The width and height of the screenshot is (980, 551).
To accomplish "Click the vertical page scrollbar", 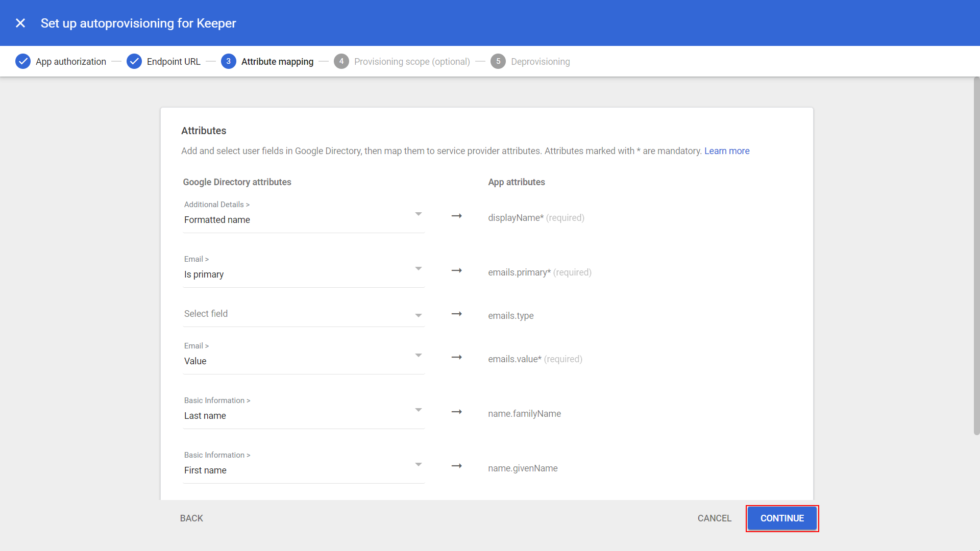I will point(976,255).
